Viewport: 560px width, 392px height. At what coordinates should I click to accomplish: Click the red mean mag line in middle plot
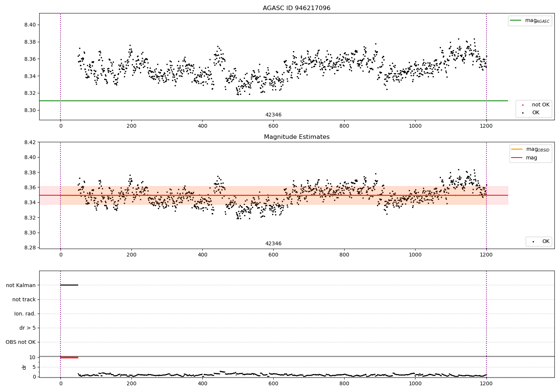pos(273,195)
